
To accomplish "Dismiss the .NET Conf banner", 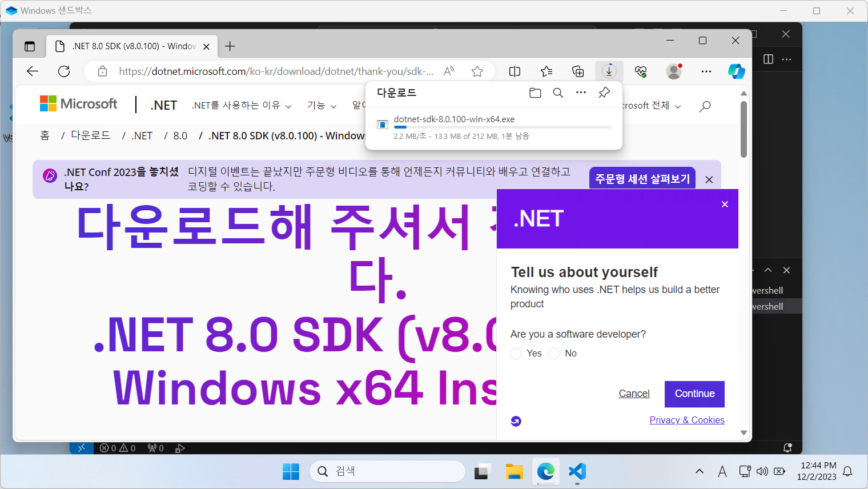I will pos(709,179).
